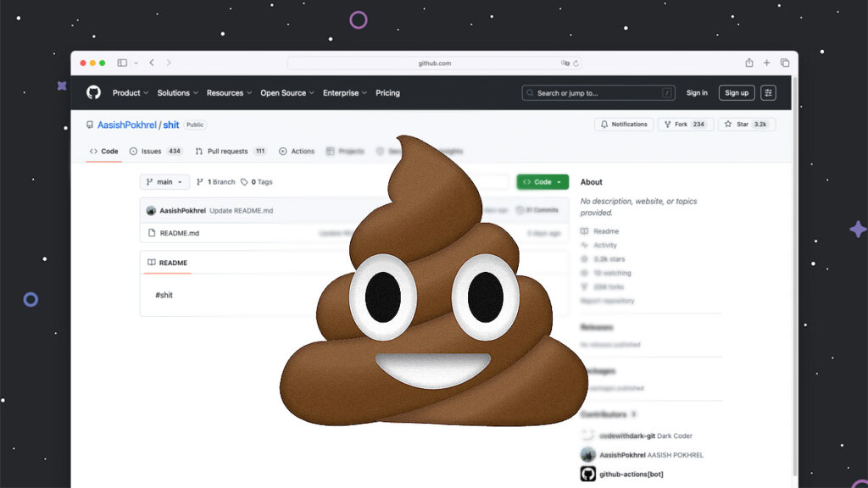Click the Fork icon on the repo
Screen dimensions: 868x488
[x=670, y=124]
